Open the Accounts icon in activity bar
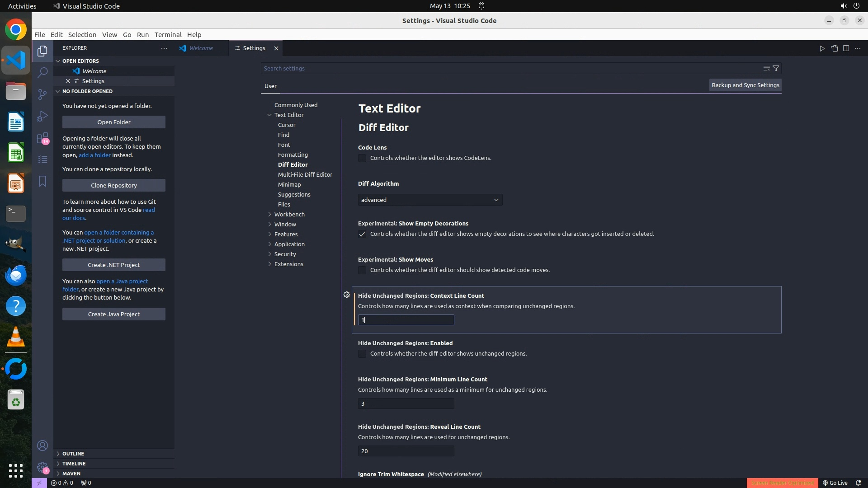 42,446
